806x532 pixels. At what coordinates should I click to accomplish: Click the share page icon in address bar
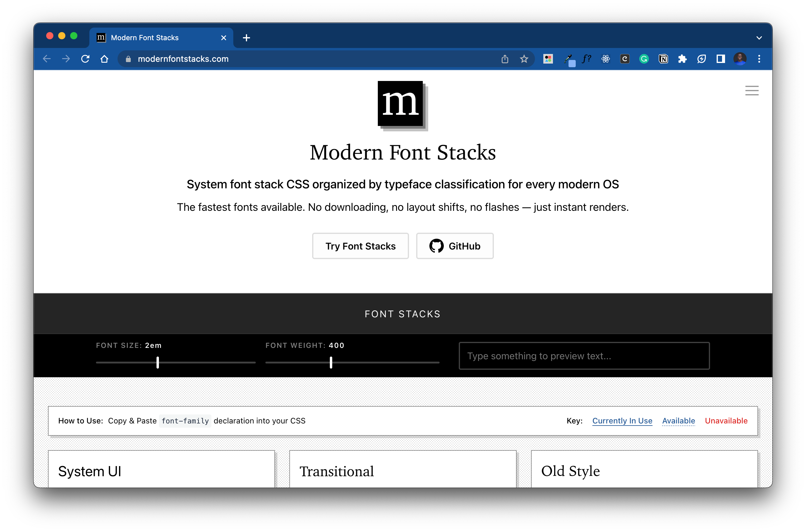[x=505, y=59]
